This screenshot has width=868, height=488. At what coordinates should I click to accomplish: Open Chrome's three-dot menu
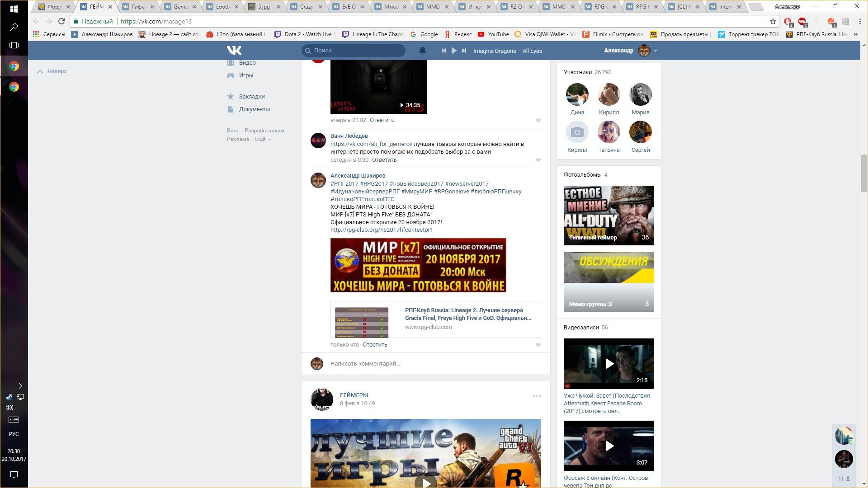860,21
